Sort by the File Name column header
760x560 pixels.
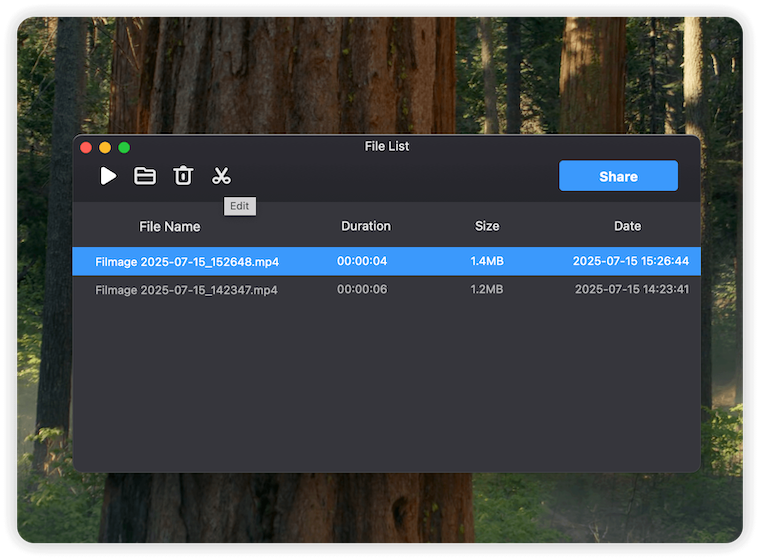(x=169, y=226)
